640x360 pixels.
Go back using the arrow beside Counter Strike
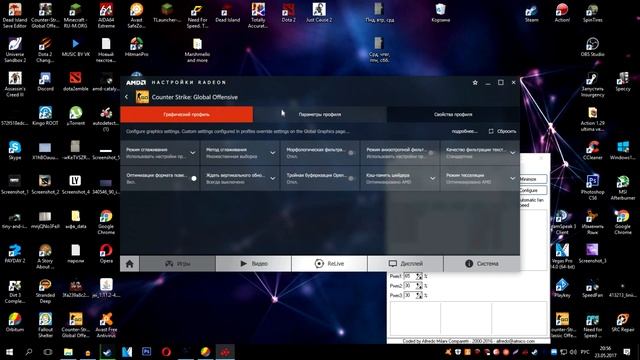[127, 97]
